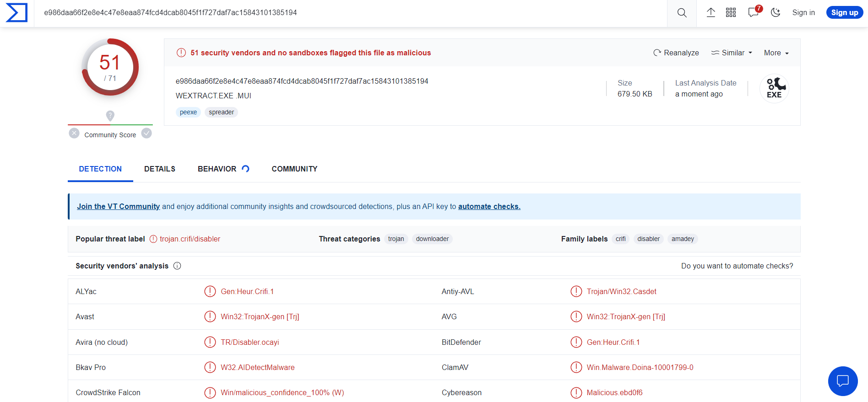Click the Antiy-AVL detection alert icon

576,291
